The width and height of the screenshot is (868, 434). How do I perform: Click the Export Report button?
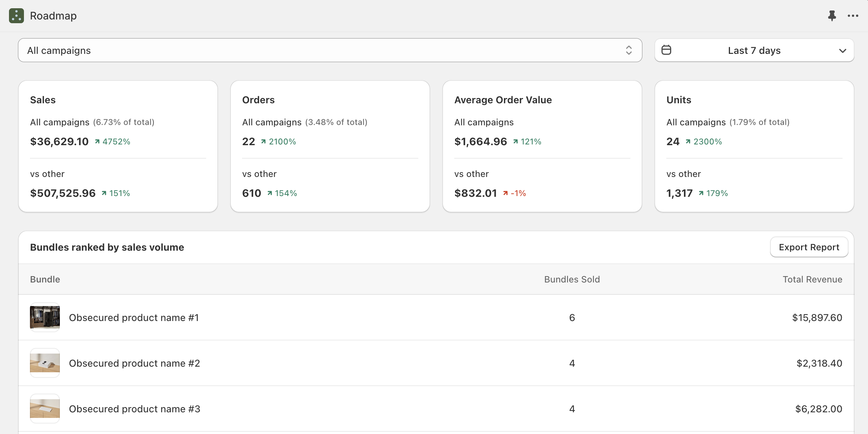(809, 247)
